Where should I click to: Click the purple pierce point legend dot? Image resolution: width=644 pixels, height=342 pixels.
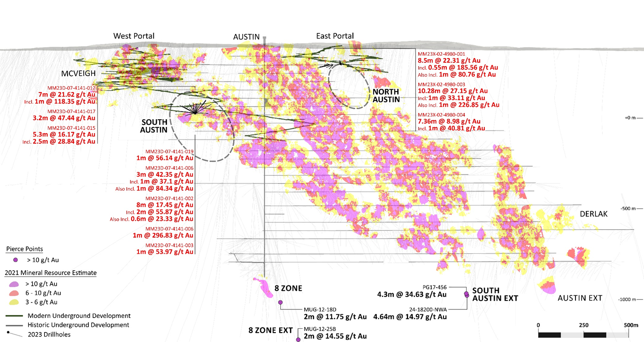click(15, 260)
